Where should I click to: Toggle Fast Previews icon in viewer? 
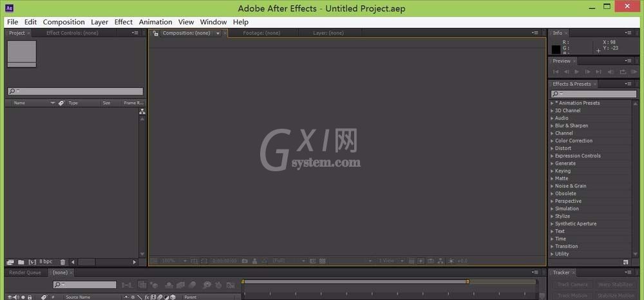421,261
